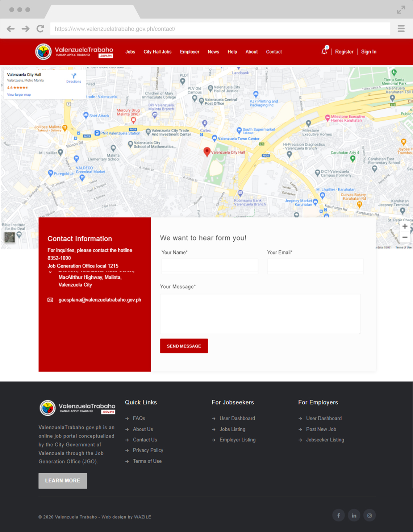The width and height of the screenshot is (413, 532).
Task: Open Post New Job link
Action: tap(321, 429)
